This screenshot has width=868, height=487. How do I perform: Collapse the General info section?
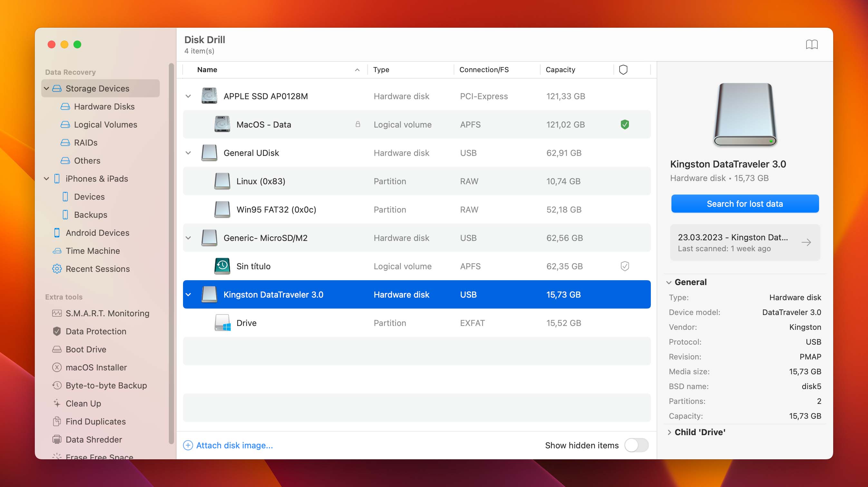669,282
